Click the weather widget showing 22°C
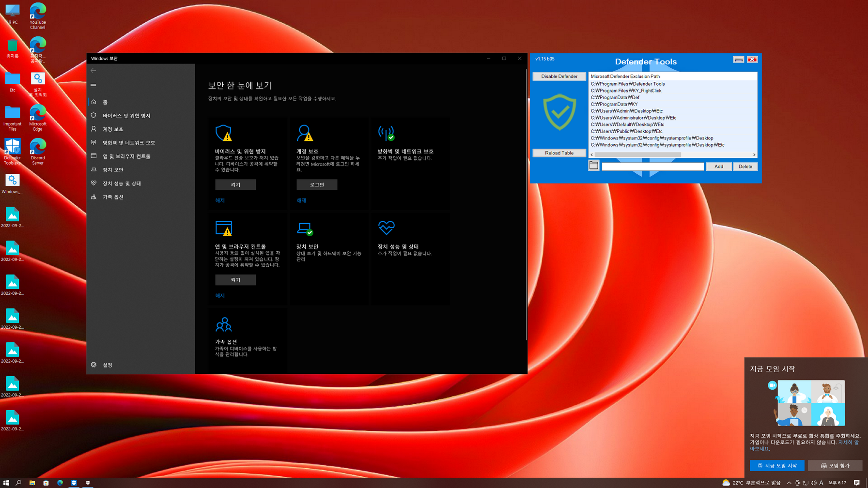The width and height of the screenshot is (868, 488). [751, 483]
